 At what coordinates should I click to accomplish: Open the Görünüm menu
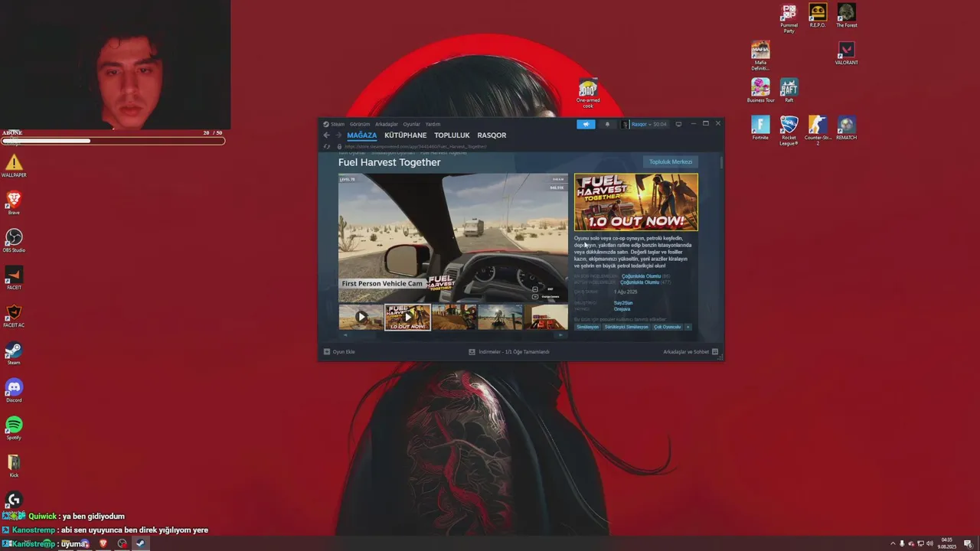coord(360,124)
